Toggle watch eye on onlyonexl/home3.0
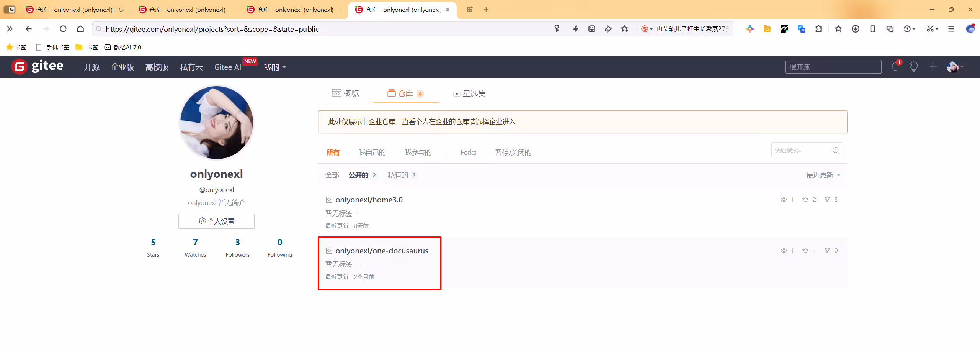 [784, 199]
